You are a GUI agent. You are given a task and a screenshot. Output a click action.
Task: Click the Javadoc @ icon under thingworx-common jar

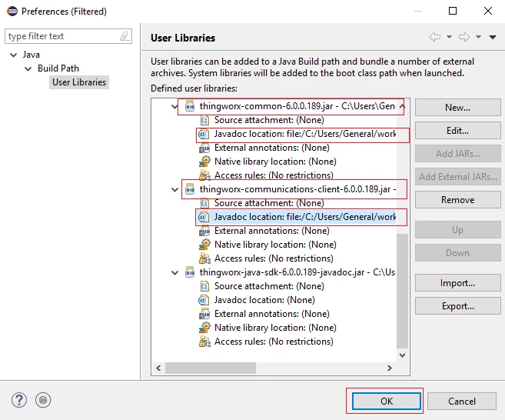click(203, 134)
